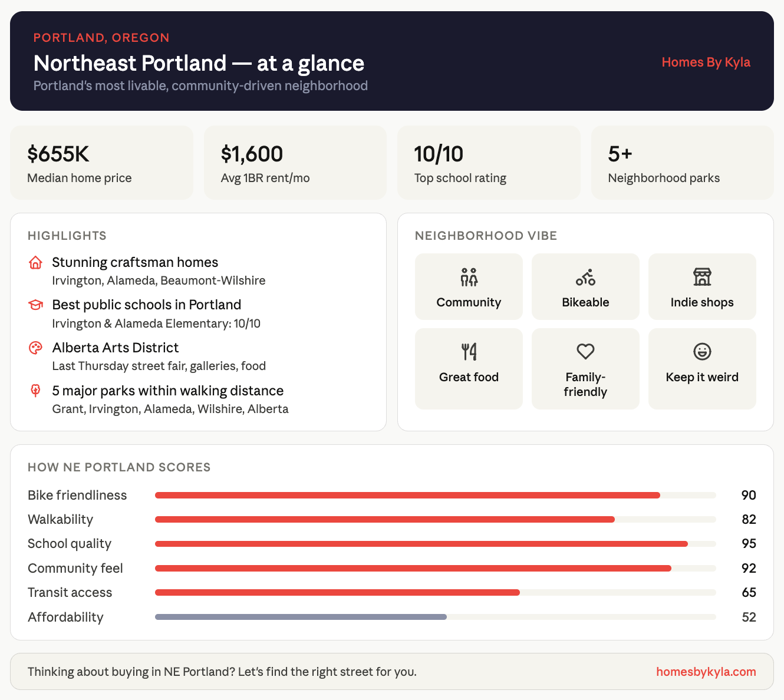Click the Transit access label
This screenshot has height=700, width=784.
pyautogui.click(x=70, y=593)
